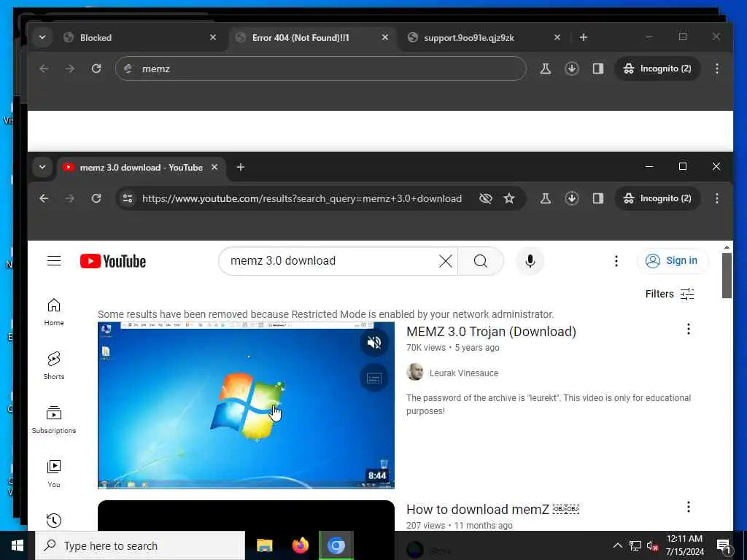Close the support.9oo91e.qjz9zk tab
747x560 pixels.
point(557,37)
